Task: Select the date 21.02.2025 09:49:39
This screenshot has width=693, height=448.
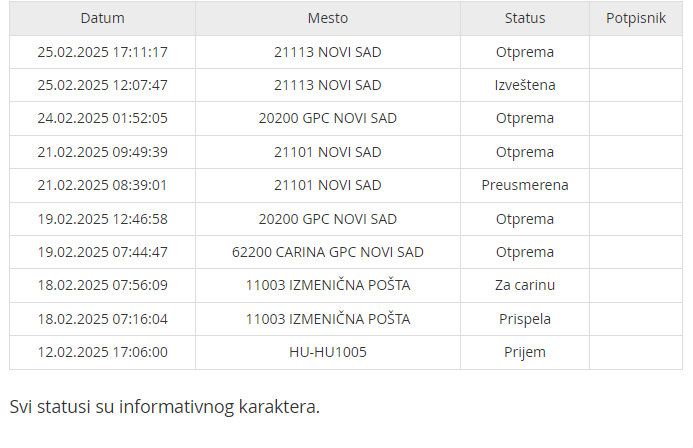Action: [102, 152]
